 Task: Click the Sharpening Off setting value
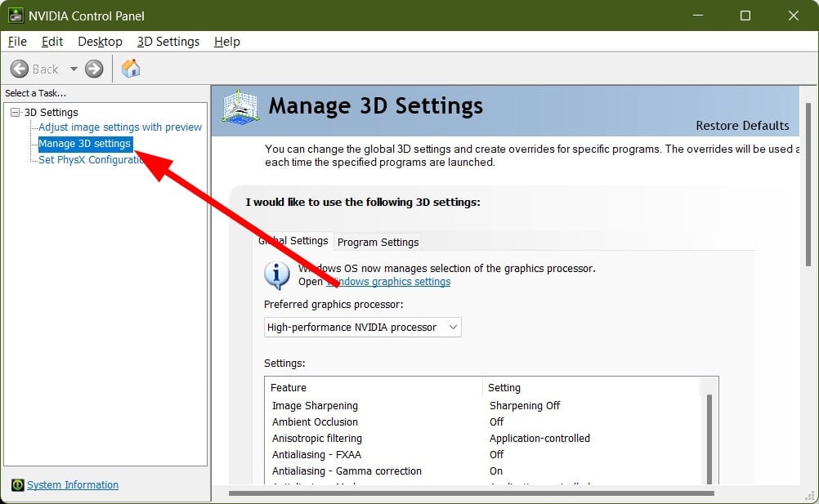click(525, 406)
